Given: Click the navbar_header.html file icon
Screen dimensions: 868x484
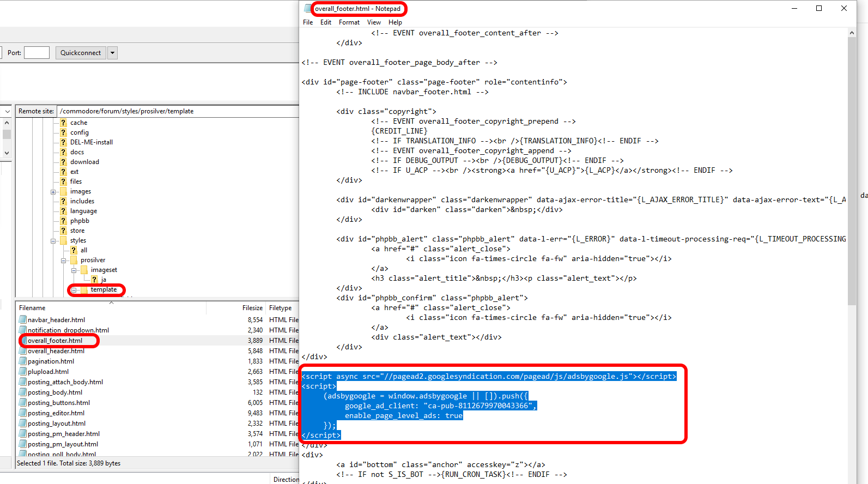Looking at the screenshot, I should click(x=23, y=320).
